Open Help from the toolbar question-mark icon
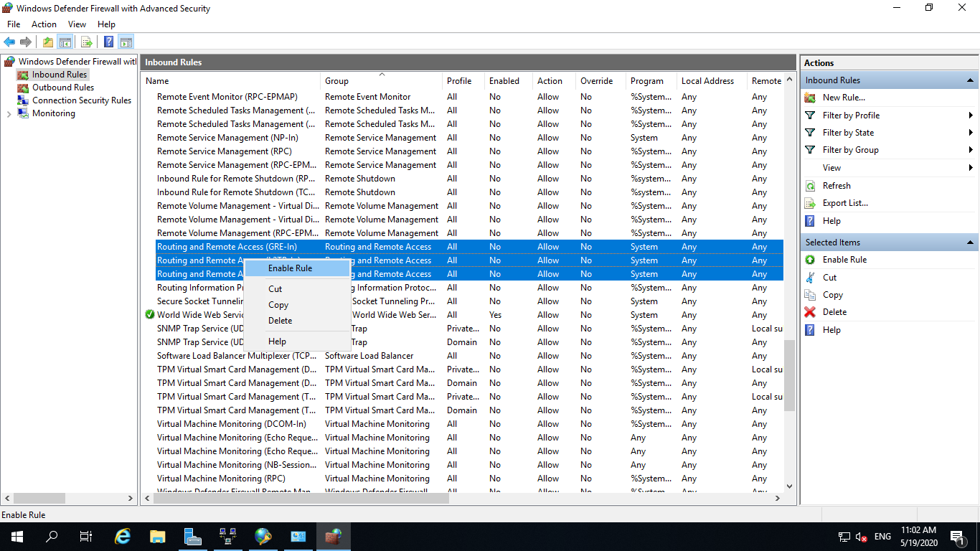This screenshot has width=980, height=551. (x=108, y=42)
